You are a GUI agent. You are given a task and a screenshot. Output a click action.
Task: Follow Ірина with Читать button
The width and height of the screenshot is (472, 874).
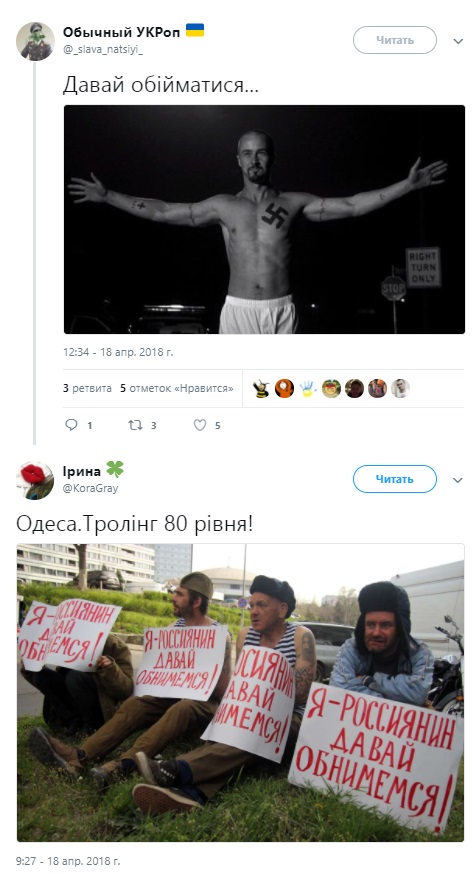tap(395, 479)
